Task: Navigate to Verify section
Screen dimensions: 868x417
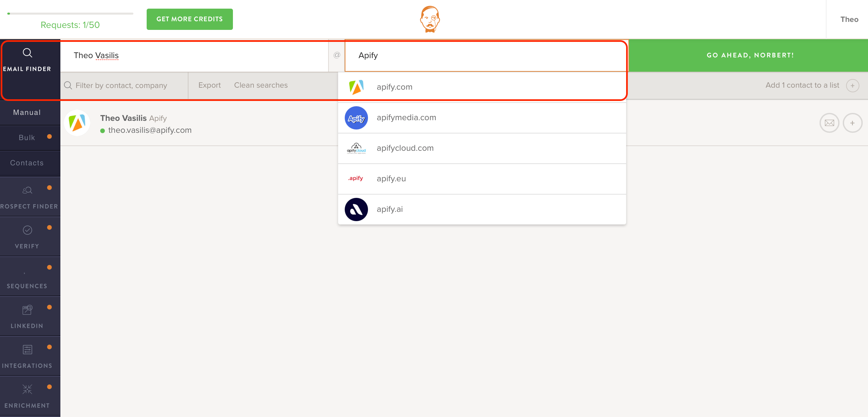Action: pos(27,236)
